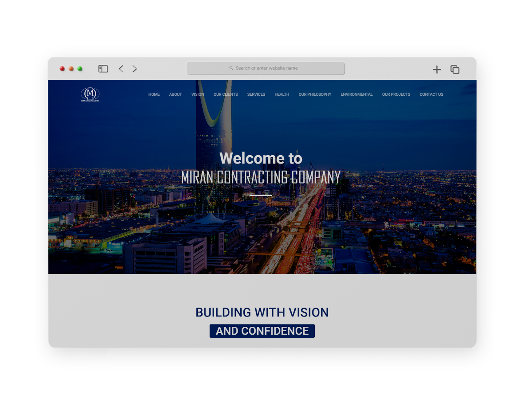Click the browser forward arrow
The height and width of the screenshot is (399, 532).
[135, 69]
